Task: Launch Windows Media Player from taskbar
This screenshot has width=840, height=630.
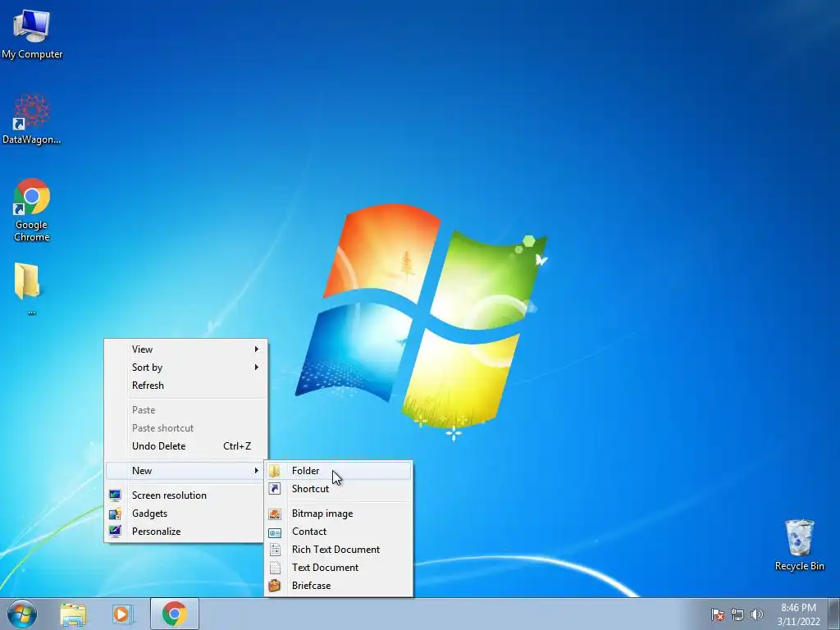Action: point(123,614)
